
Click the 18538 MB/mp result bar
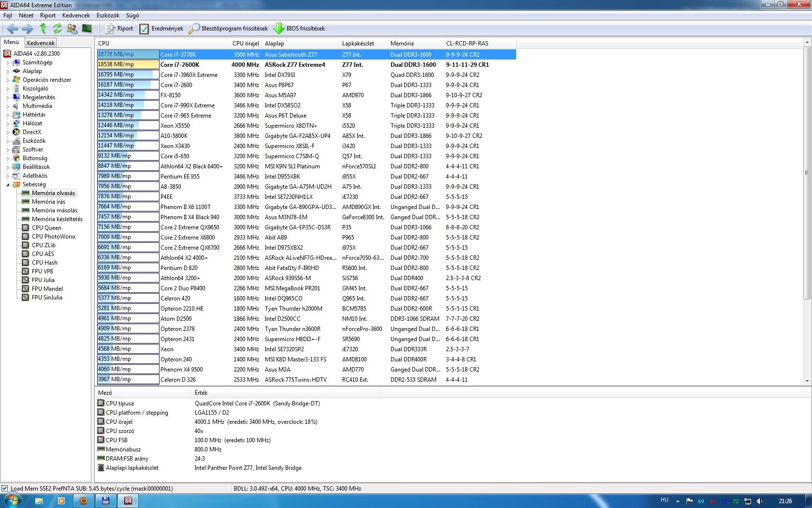128,64
